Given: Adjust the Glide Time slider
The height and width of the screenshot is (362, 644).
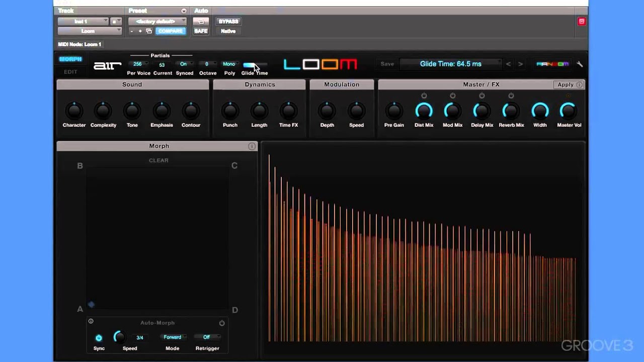Looking at the screenshot, I should (255, 65).
